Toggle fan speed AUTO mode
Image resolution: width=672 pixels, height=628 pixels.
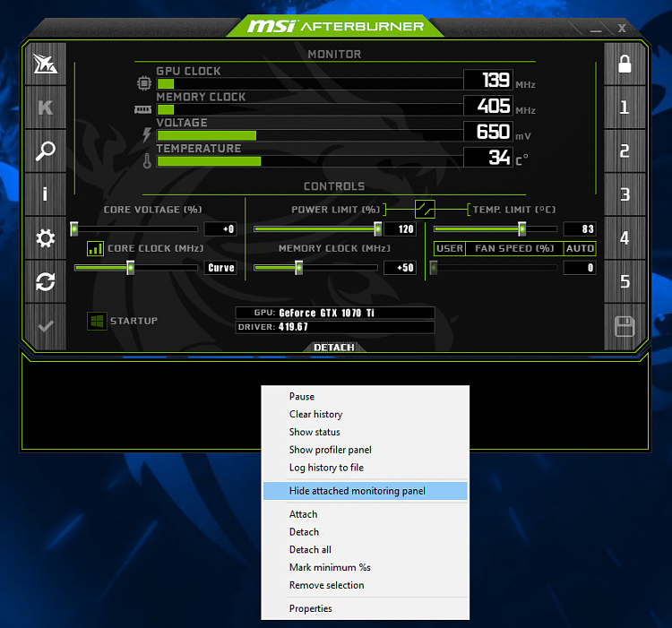coord(580,248)
